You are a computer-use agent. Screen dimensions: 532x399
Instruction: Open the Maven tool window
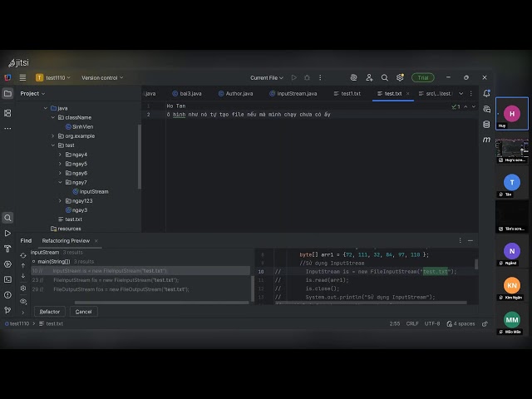click(x=486, y=140)
